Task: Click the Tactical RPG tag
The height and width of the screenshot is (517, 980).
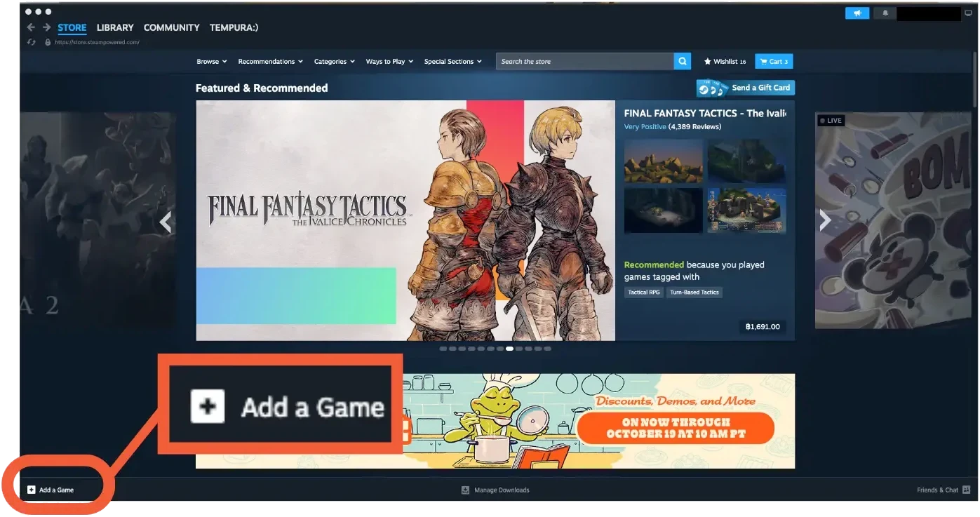Action: tap(644, 293)
